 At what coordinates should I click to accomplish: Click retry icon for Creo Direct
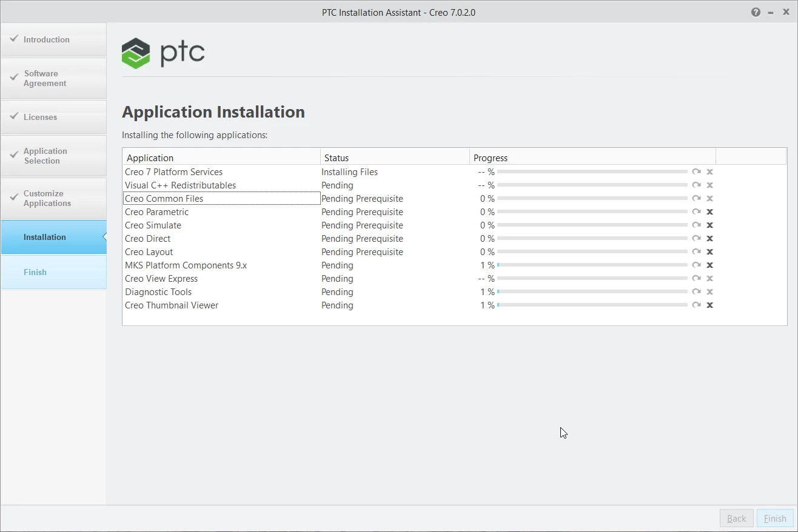[x=696, y=239]
